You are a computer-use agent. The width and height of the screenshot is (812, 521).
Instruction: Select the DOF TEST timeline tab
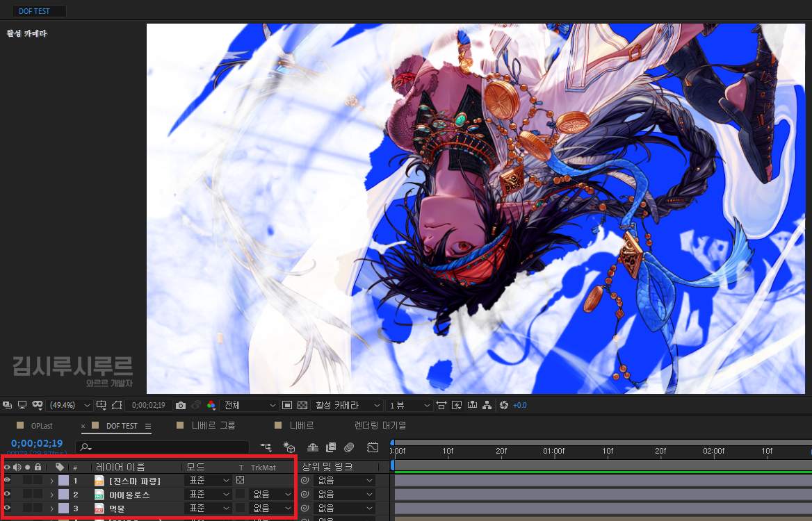[x=122, y=426]
